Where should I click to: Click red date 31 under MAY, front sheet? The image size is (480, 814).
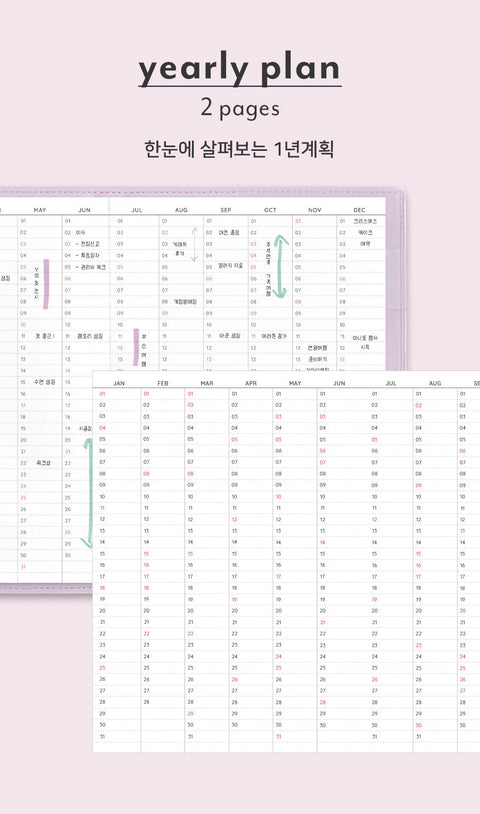279,737
